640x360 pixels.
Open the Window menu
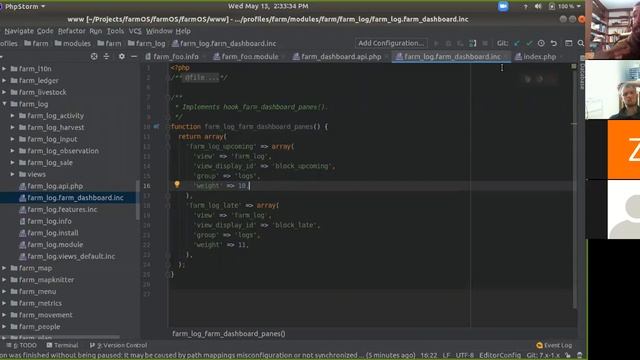(x=159, y=31)
